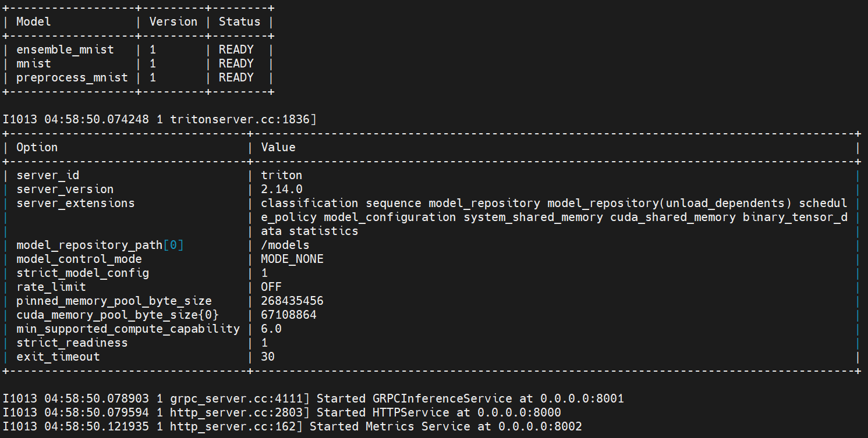
Task: Click the server_version value 2.14.0
Action: tap(282, 189)
